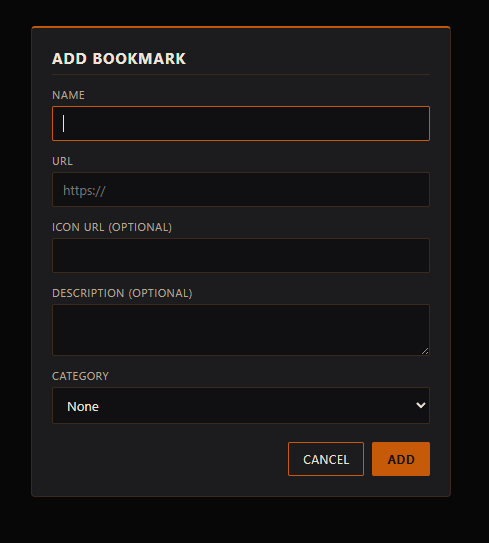Screen dimensions: 489x543
Task: Click the Description textarea resize handle
Action: [425, 351]
